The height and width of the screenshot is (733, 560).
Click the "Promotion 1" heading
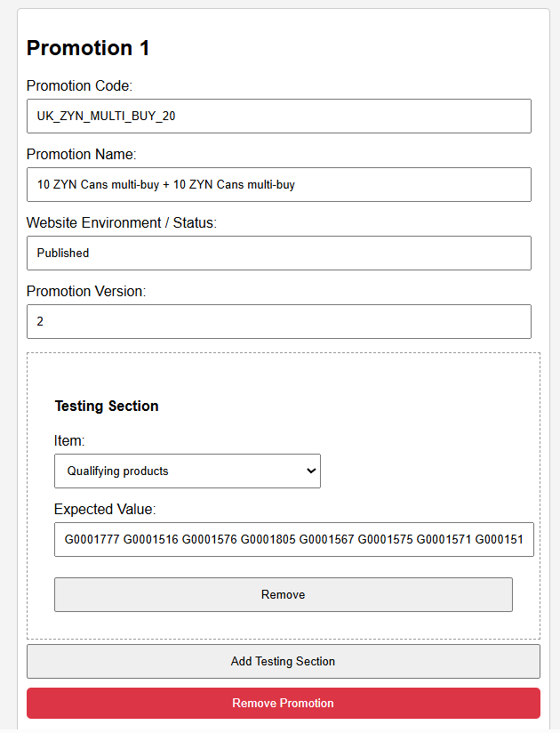[x=88, y=48]
